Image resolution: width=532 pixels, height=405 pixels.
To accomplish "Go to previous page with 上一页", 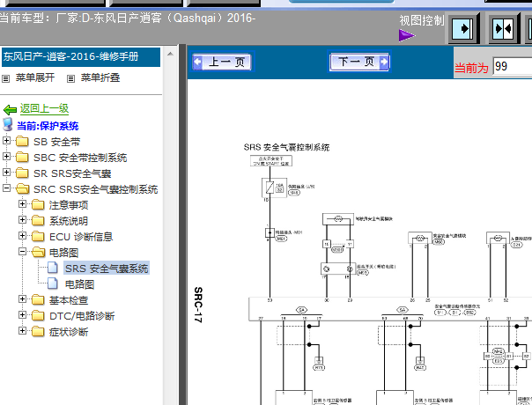I will (x=223, y=63).
